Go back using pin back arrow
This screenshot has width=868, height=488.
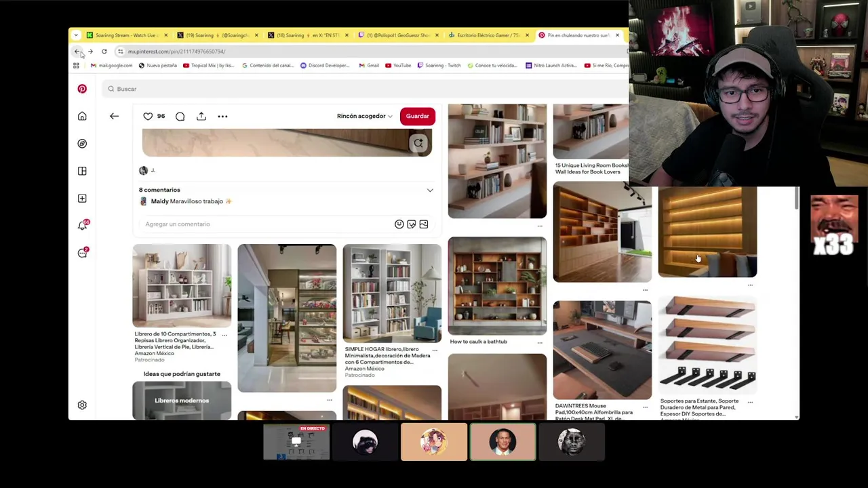click(114, 116)
